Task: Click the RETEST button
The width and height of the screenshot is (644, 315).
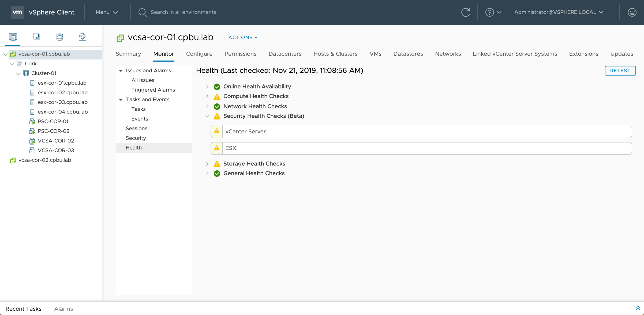Action: (x=620, y=71)
